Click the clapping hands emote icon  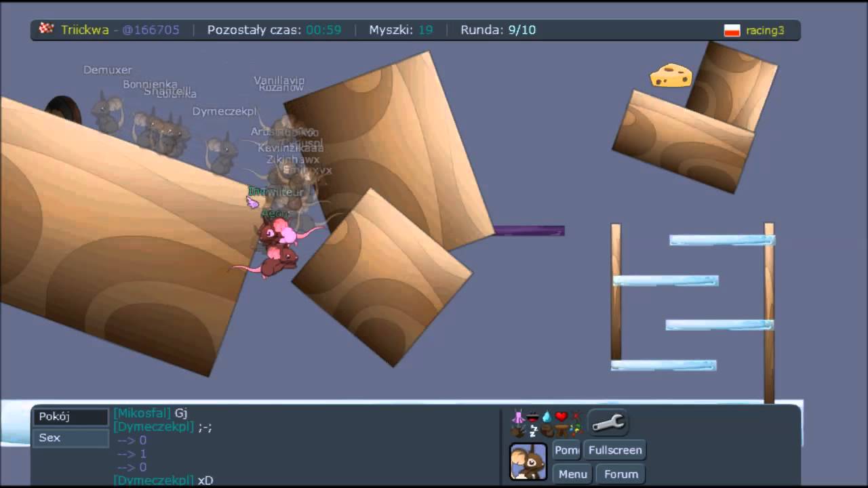(518, 431)
